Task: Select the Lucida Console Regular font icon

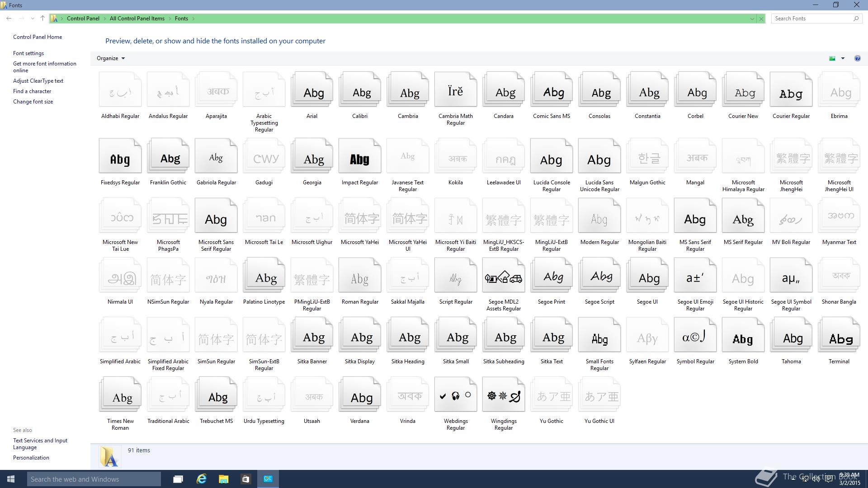Action: pyautogui.click(x=552, y=156)
